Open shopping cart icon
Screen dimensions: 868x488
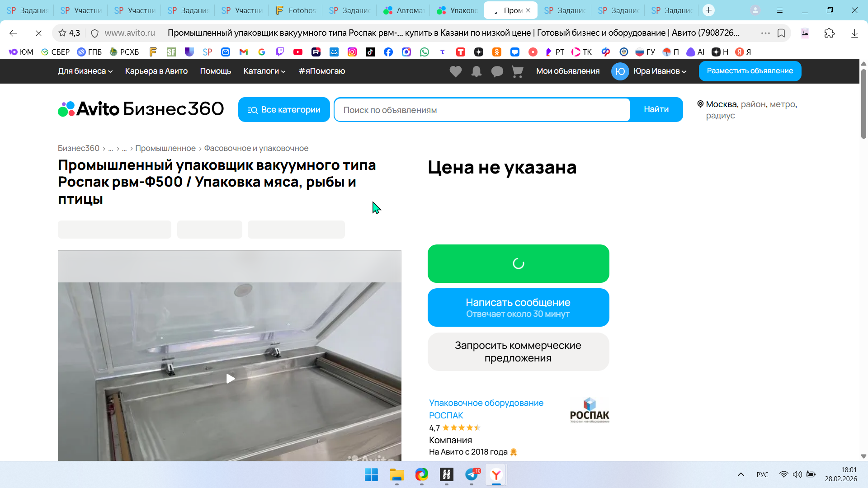point(518,71)
